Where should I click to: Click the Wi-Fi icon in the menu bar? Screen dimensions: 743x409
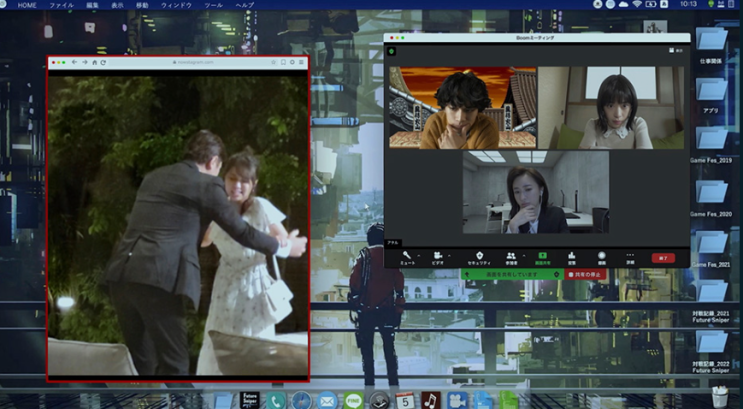[637, 4]
